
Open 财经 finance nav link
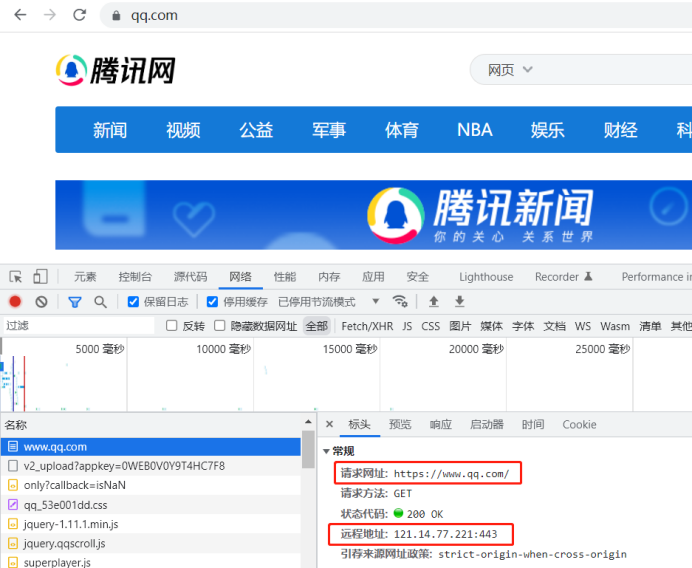click(621, 130)
